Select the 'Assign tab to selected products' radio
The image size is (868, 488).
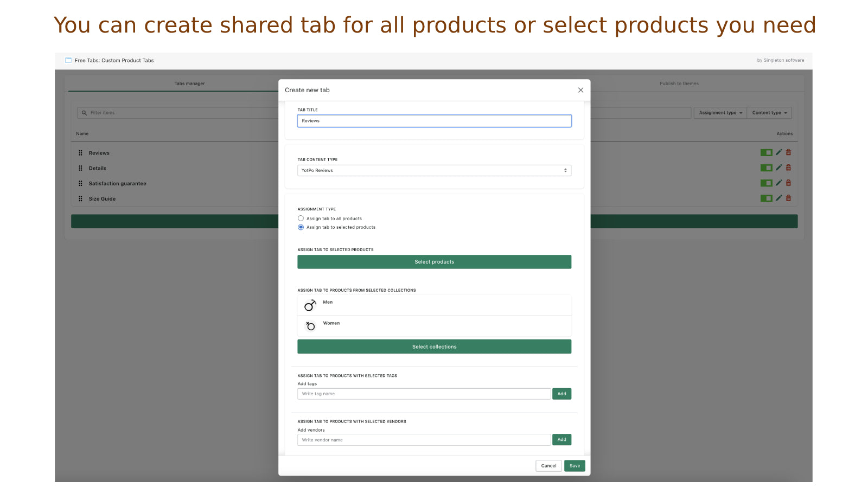(301, 227)
